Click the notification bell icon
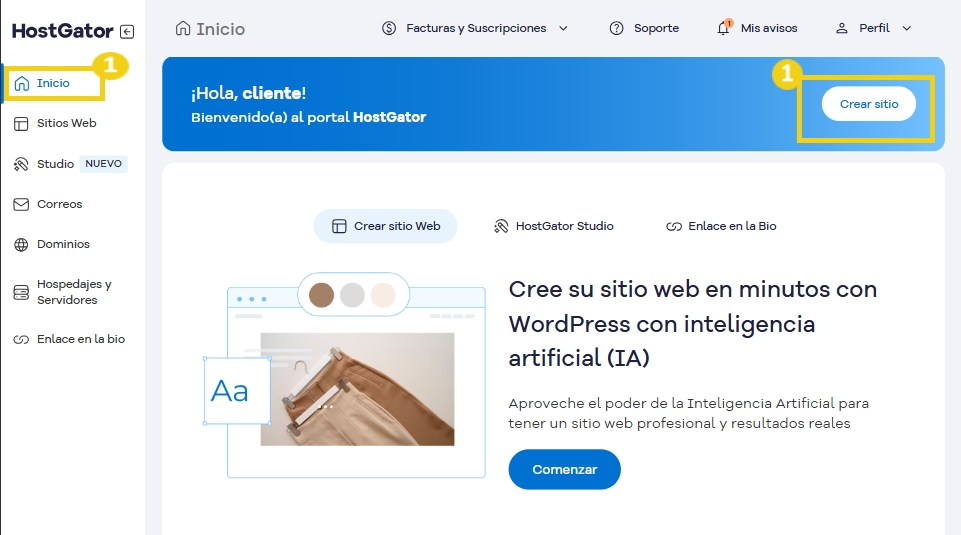This screenshot has height=535, width=961. (x=724, y=28)
